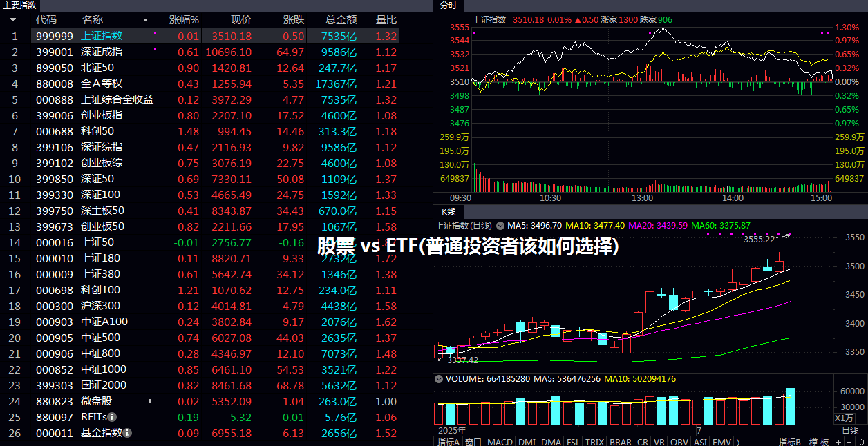Select the 分时 chart tab

pyautogui.click(x=448, y=6)
